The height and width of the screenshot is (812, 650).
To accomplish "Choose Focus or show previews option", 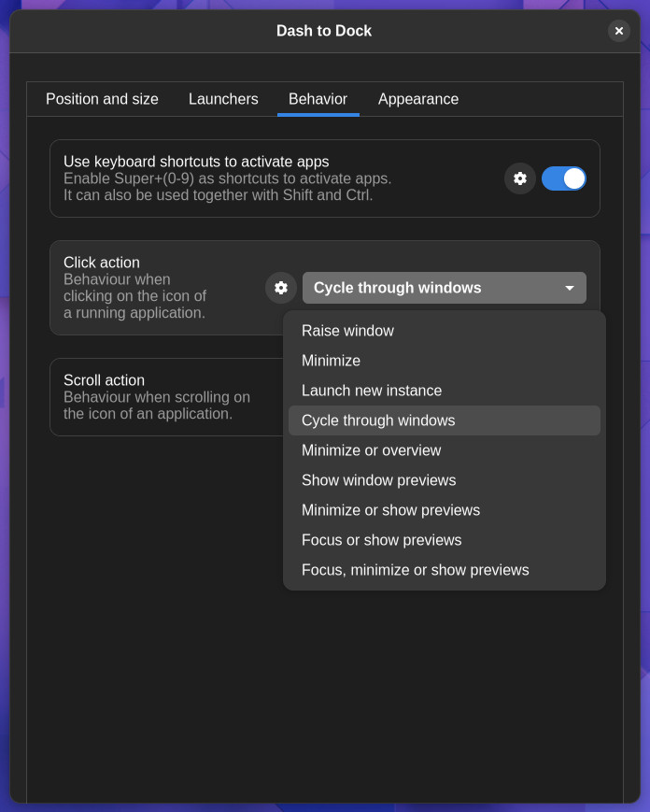I will coord(444,540).
